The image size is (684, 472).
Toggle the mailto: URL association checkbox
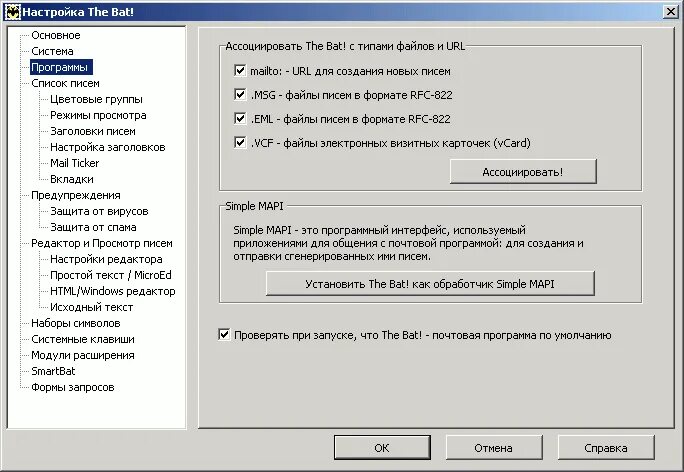point(240,71)
